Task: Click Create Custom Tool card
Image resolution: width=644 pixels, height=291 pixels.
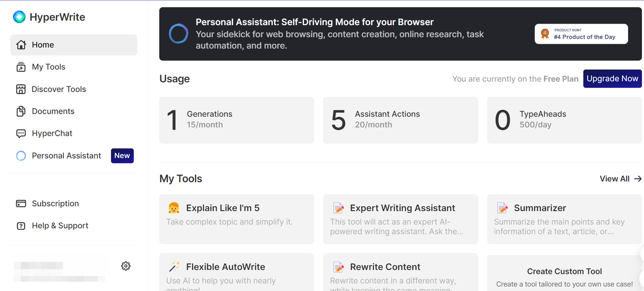Action: (x=565, y=273)
